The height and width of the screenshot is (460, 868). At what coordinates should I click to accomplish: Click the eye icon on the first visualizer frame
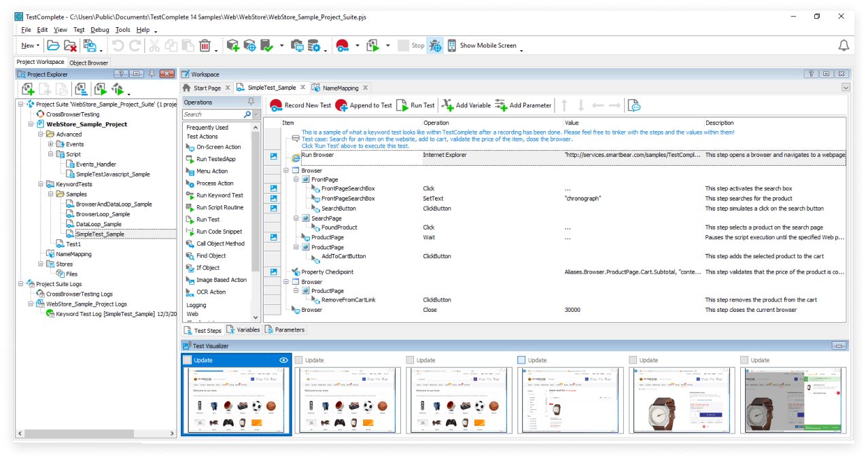(x=284, y=360)
